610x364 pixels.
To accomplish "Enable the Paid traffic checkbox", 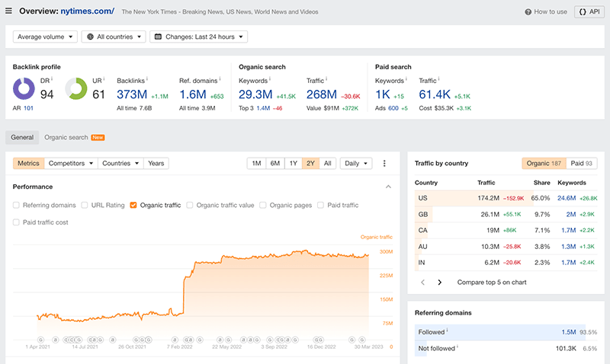I will (x=320, y=205).
